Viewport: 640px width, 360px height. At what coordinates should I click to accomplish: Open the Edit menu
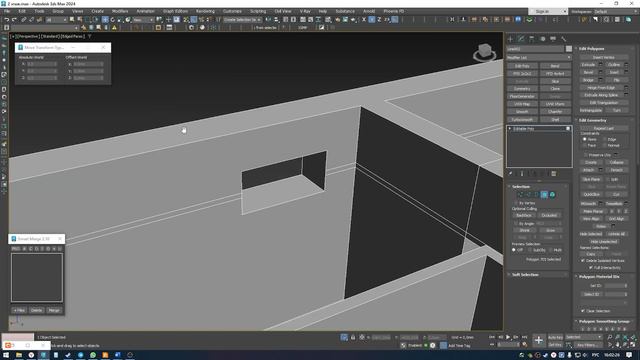pyautogui.click(x=22, y=11)
